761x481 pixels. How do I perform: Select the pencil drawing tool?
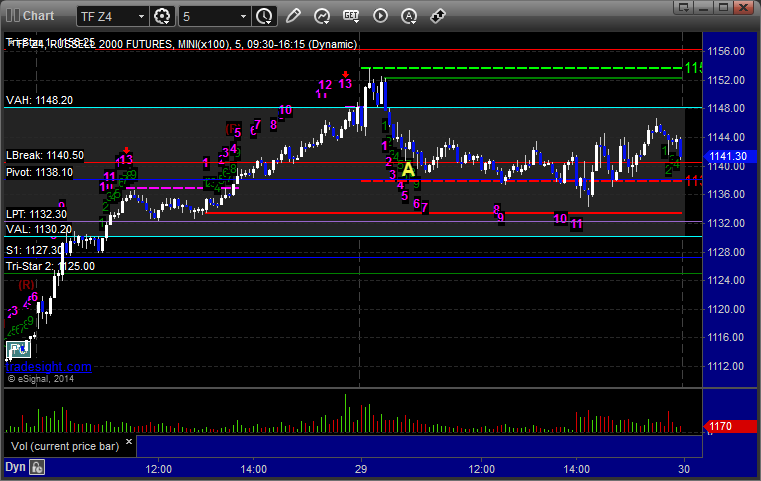(x=293, y=16)
